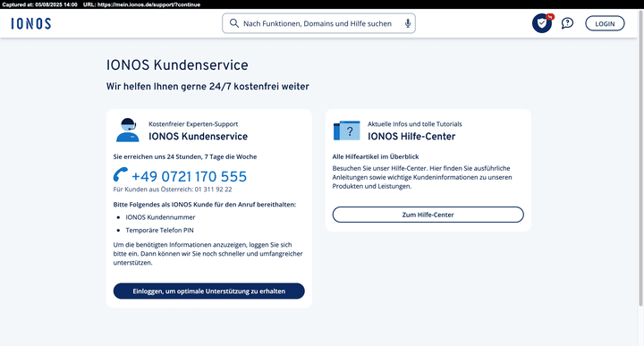Click the page's vertical scrollbar

click(x=640, y=158)
